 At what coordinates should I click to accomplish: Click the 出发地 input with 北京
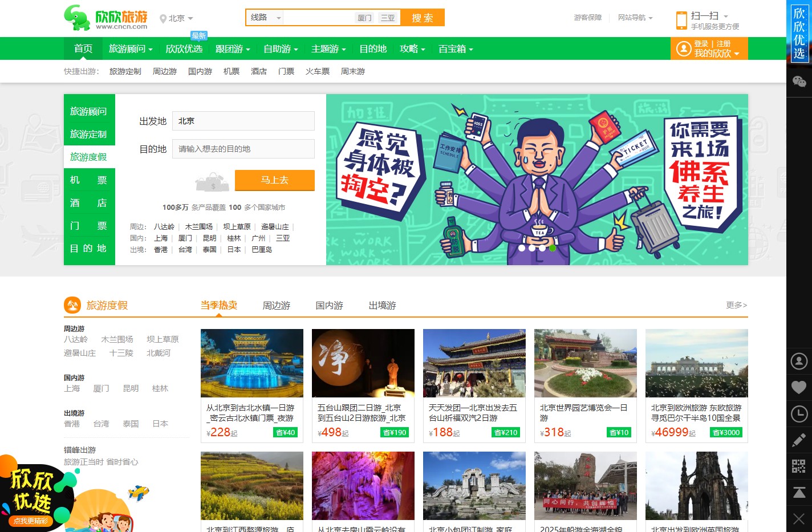tap(243, 121)
